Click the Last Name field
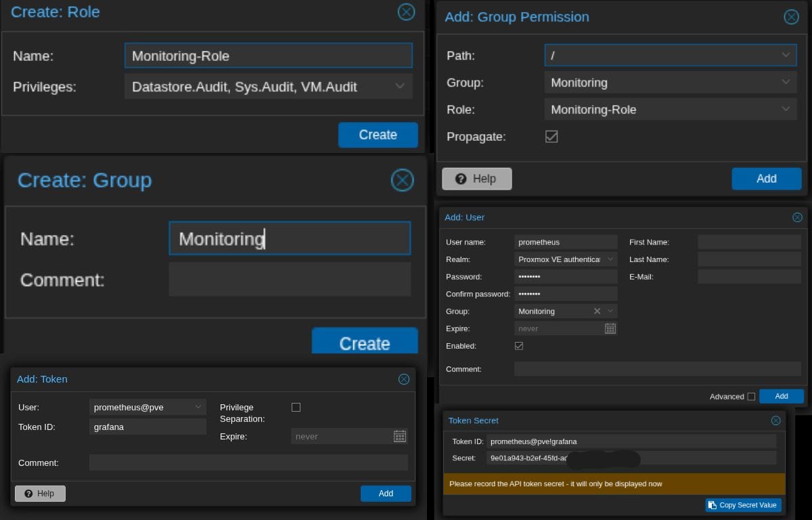 coord(749,259)
